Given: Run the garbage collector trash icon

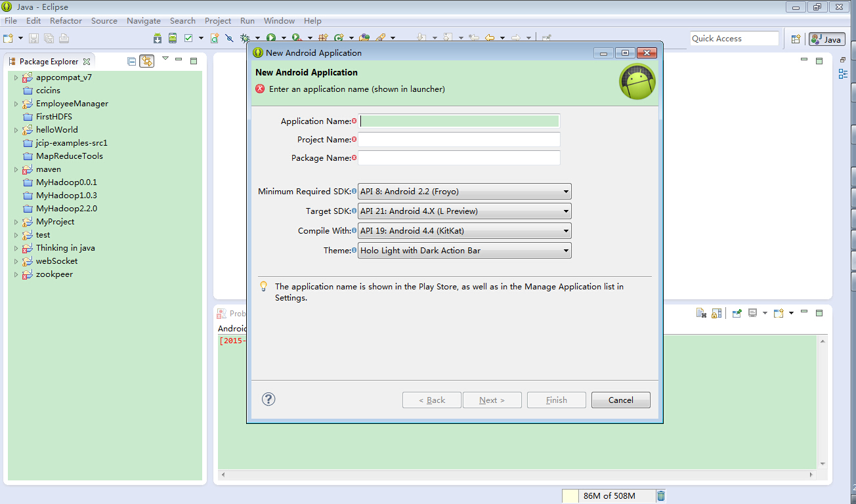Looking at the screenshot, I should [x=661, y=496].
